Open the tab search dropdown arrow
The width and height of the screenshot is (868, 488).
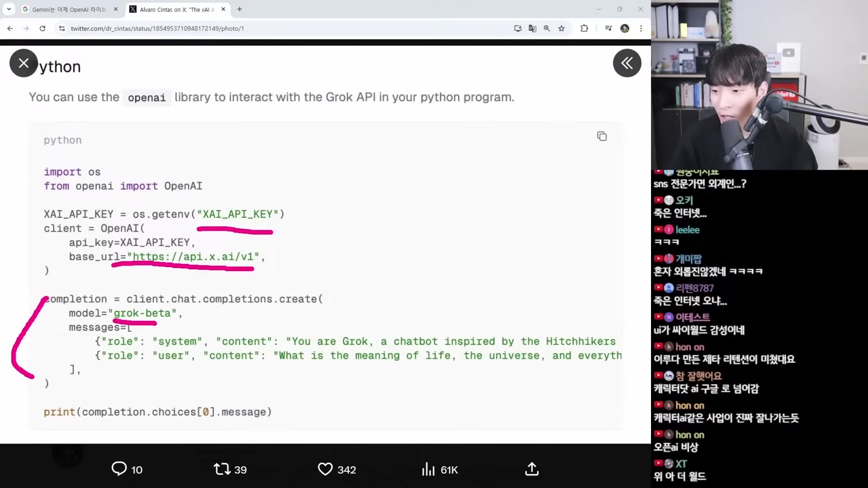[9, 9]
